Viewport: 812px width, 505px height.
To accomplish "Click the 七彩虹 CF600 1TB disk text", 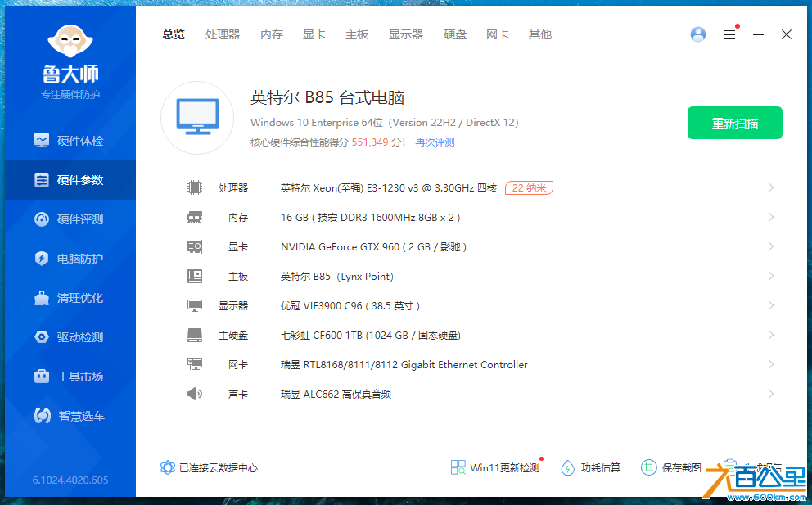I will (x=371, y=336).
